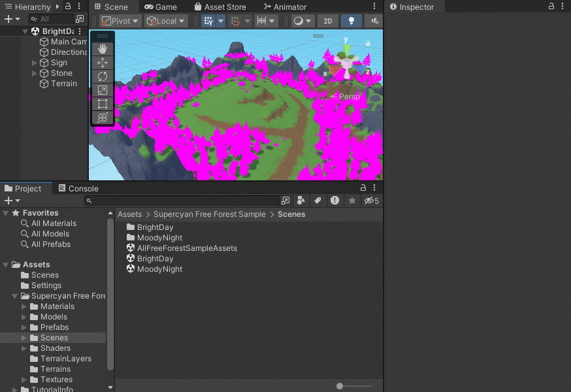571x392 pixels.
Task: Lock the Inspector panel
Action: pyautogui.click(x=551, y=6)
